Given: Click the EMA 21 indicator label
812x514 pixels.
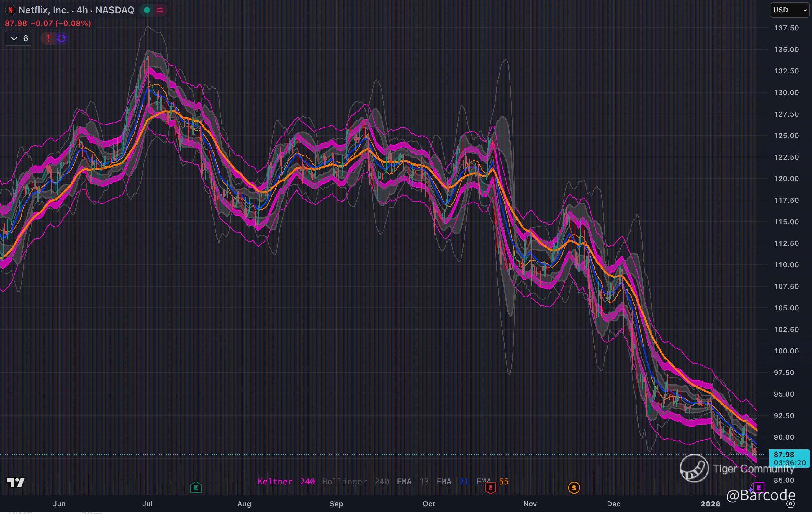Looking at the screenshot, I should click(452, 482).
